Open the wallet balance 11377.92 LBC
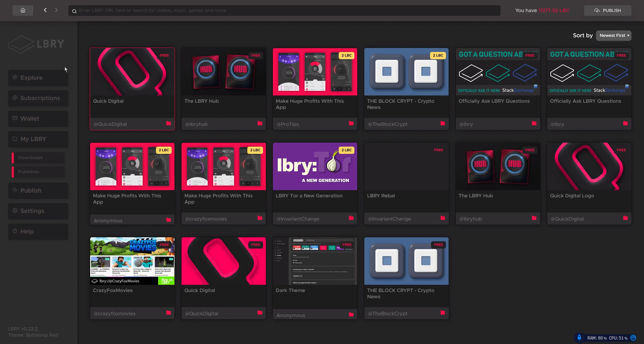This screenshot has width=644, height=344. click(x=553, y=10)
